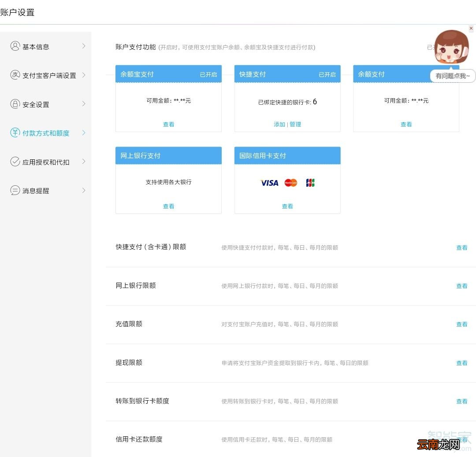Image resolution: width=476 pixels, height=457 pixels.
Task: Click the 基本信息 user icon
Action: tap(15, 46)
